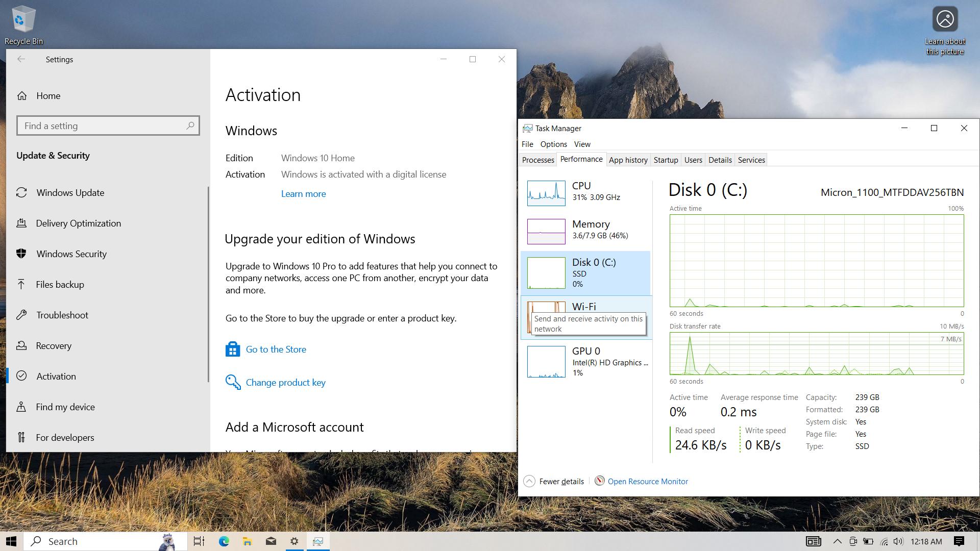Click the Learn about this picture icon
Viewport: 980px width, 551px height.
(945, 31)
